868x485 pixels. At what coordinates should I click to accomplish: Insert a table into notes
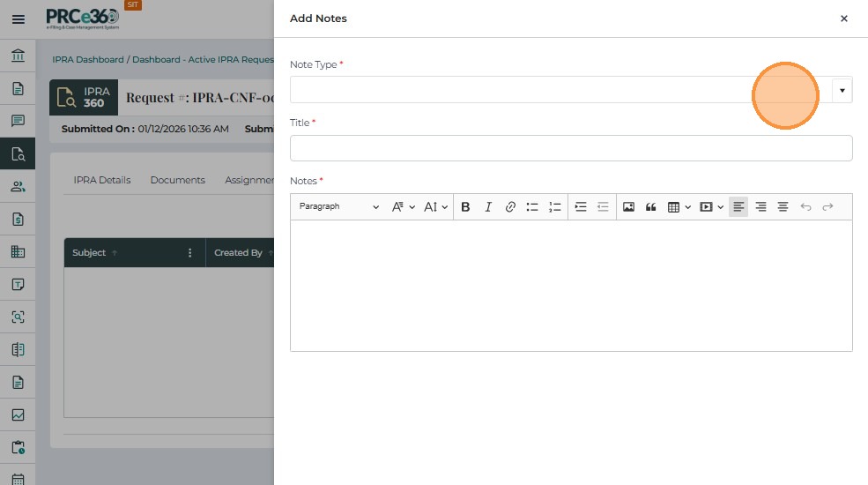(x=673, y=206)
